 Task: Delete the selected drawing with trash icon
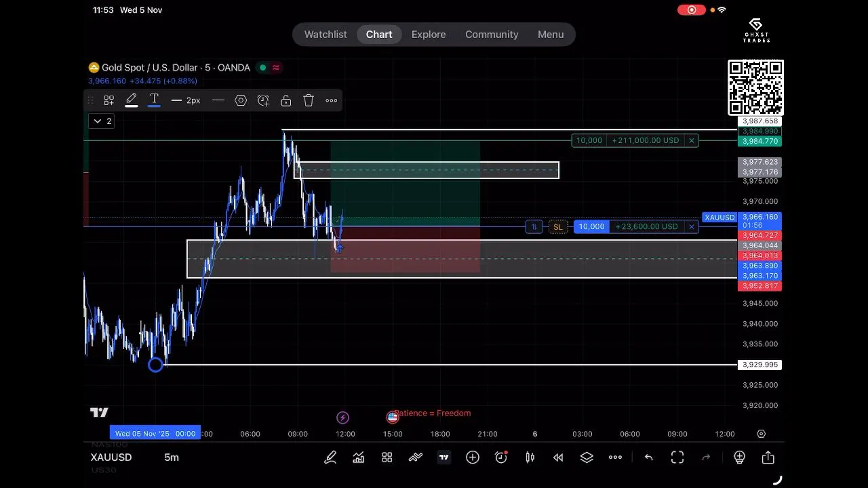(309, 100)
